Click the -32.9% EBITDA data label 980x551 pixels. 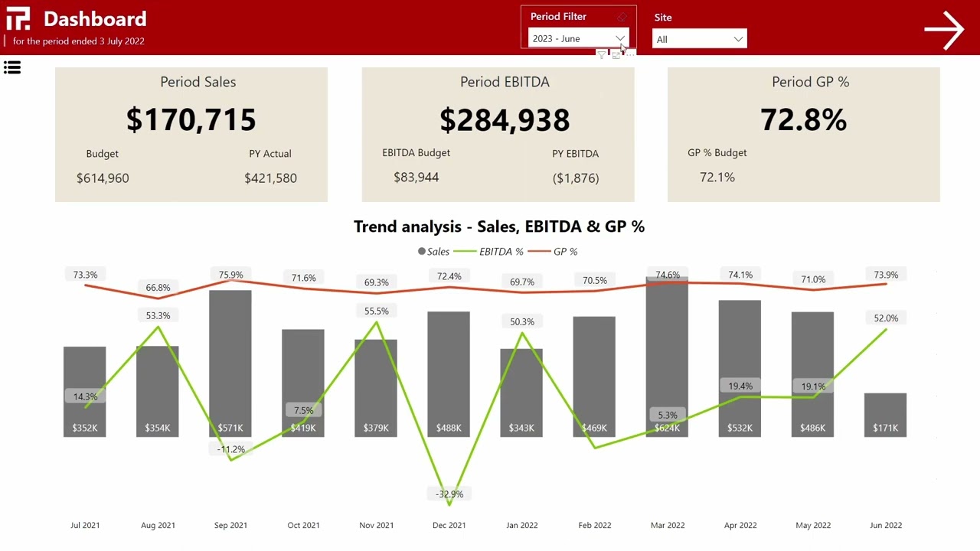pos(449,494)
